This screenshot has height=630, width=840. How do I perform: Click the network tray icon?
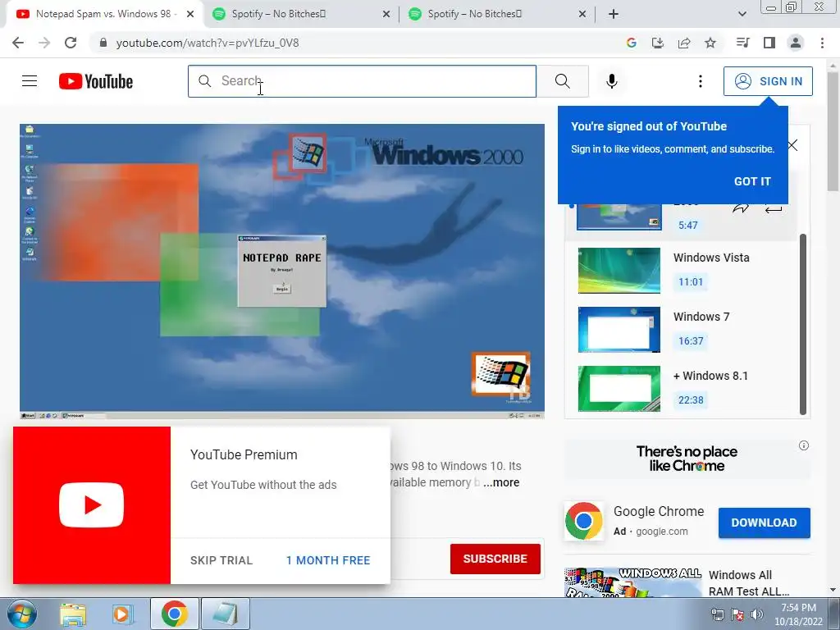pos(717,614)
